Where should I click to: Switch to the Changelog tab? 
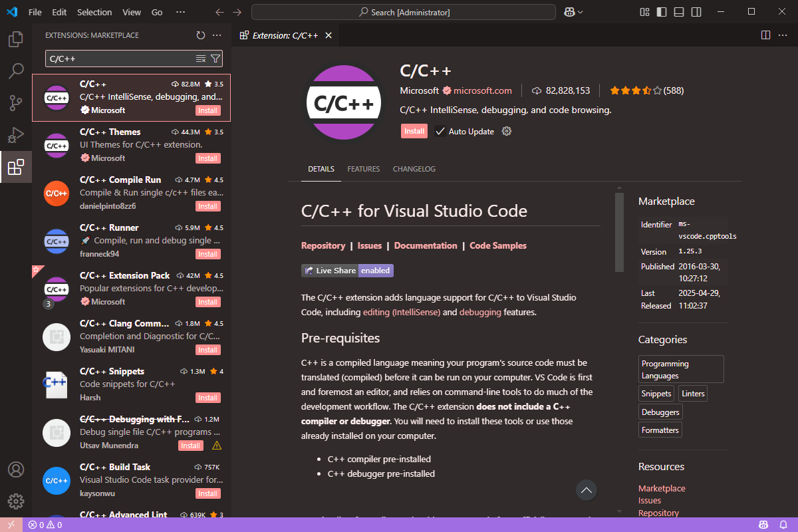click(x=414, y=169)
